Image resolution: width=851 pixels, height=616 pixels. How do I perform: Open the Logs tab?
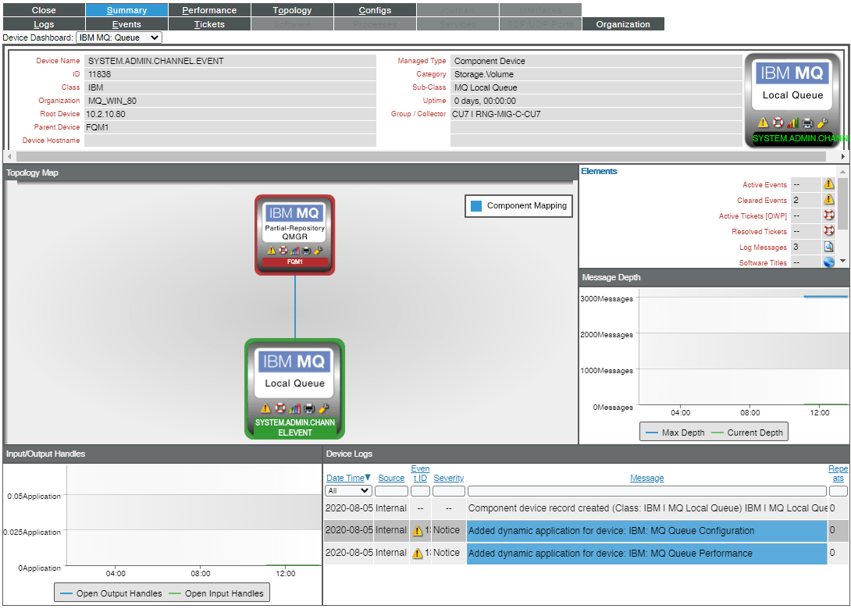(x=44, y=24)
